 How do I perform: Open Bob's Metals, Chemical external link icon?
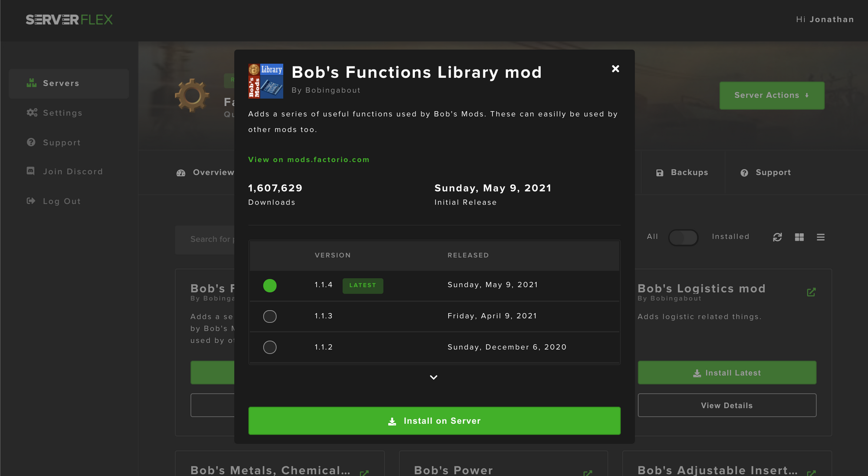click(x=364, y=473)
